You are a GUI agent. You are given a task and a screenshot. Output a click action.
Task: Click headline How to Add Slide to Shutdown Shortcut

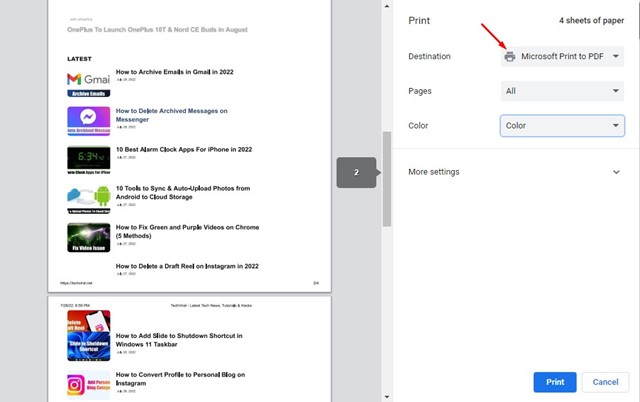pos(179,340)
